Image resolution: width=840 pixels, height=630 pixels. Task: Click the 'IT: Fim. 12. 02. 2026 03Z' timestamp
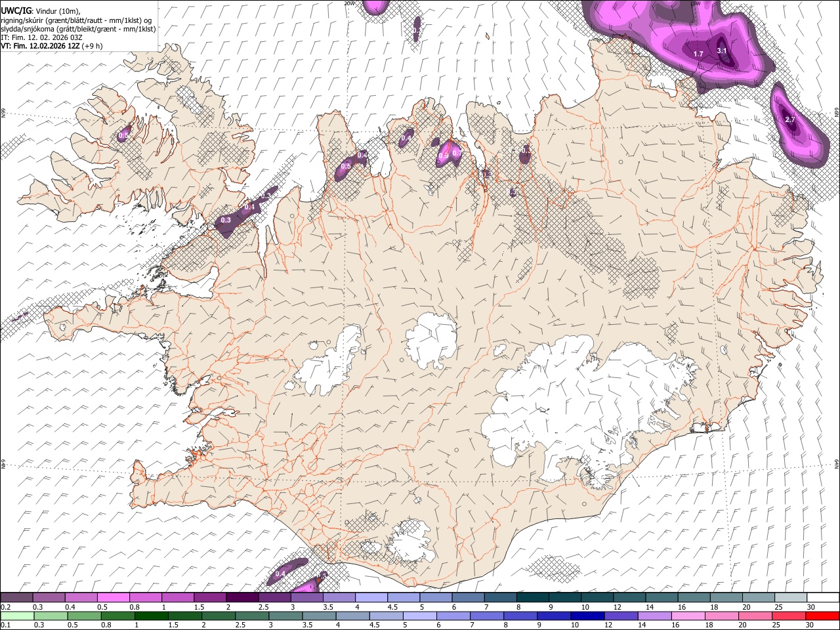[x=41, y=37]
